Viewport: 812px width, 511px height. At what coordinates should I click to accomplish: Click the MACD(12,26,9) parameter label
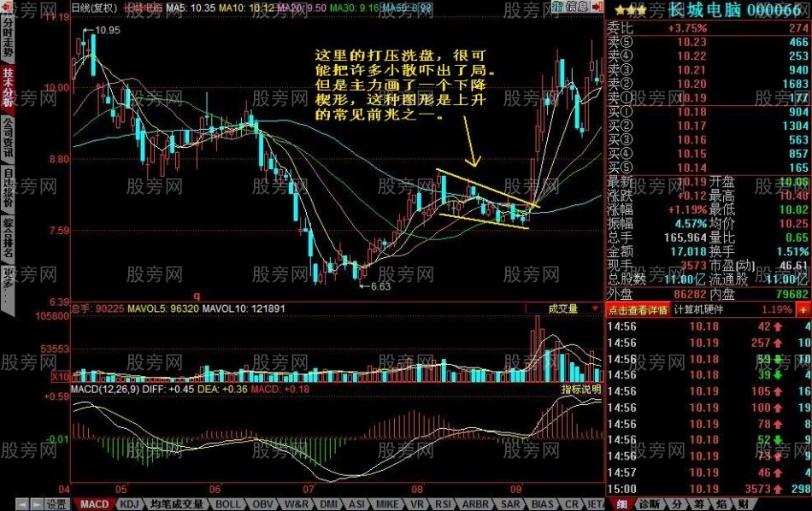(105, 390)
